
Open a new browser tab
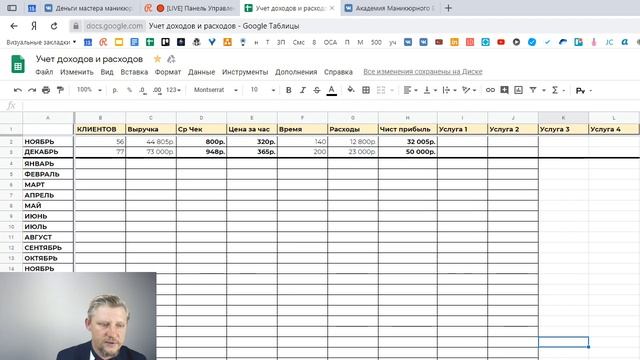point(448,8)
